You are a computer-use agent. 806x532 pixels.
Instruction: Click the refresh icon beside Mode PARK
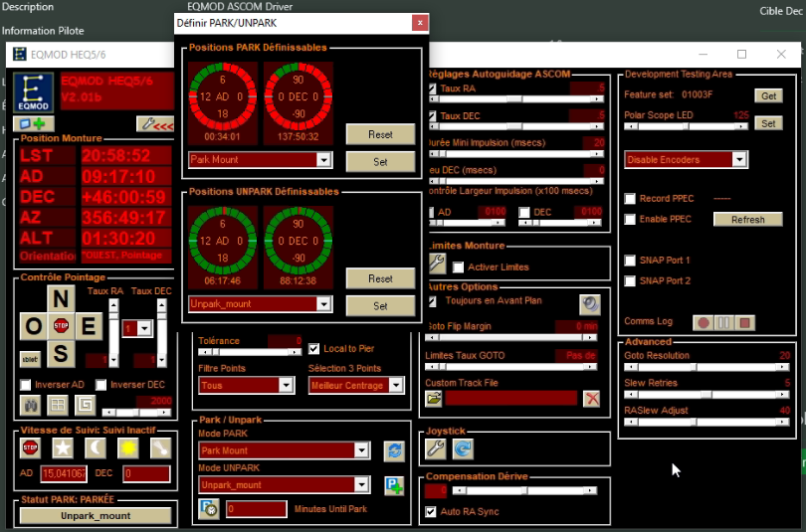tap(394, 451)
